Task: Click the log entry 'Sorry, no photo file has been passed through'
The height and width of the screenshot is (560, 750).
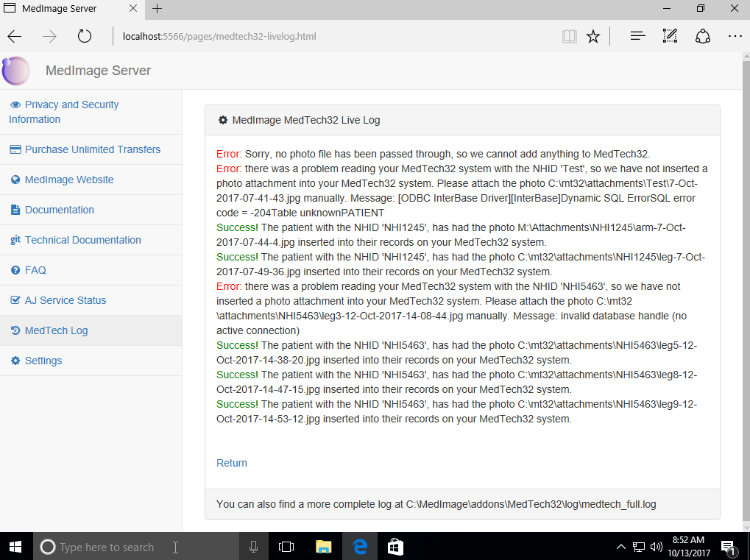Action: pyautogui.click(x=434, y=154)
